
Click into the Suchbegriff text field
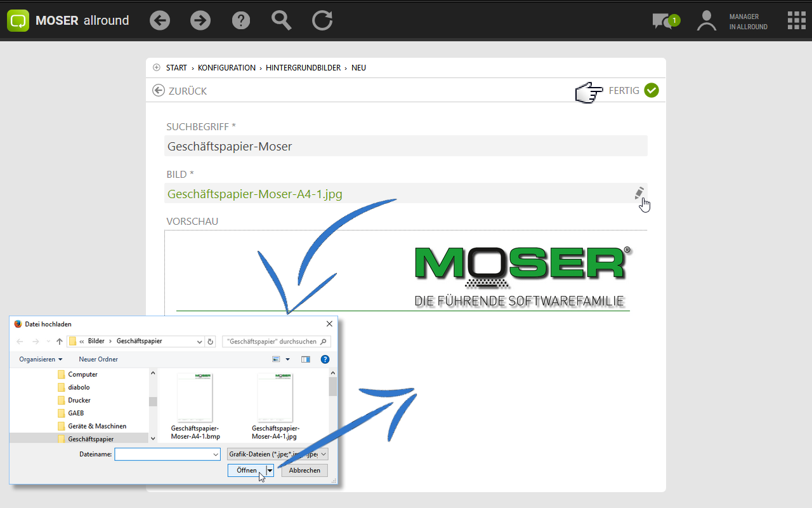(x=406, y=146)
